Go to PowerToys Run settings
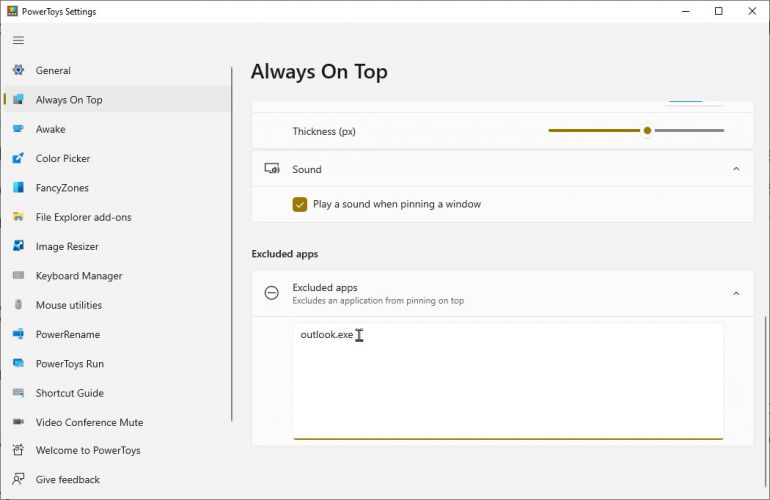The height and width of the screenshot is (500, 770). 69,364
